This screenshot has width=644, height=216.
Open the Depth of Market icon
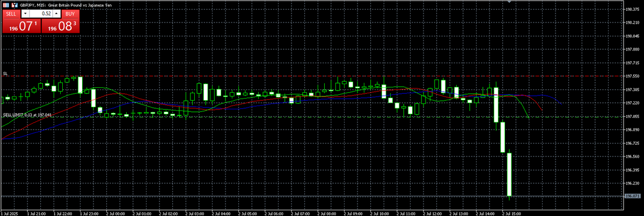(14, 4)
